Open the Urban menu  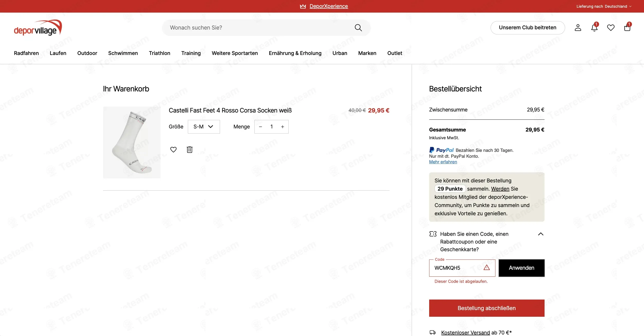tap(340, 53)
